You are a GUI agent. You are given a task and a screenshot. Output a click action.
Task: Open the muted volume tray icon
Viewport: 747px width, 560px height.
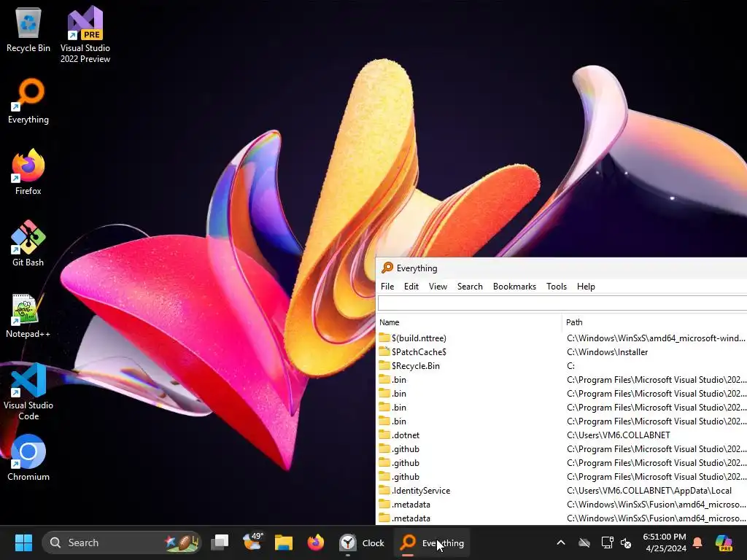(626, 542)
